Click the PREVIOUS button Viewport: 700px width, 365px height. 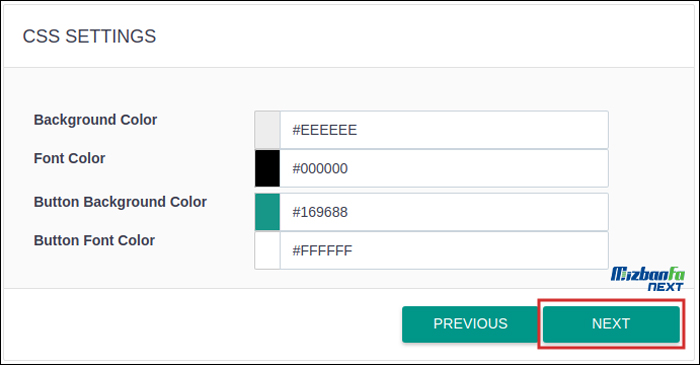pyautogui.click(x=470, y=324)
